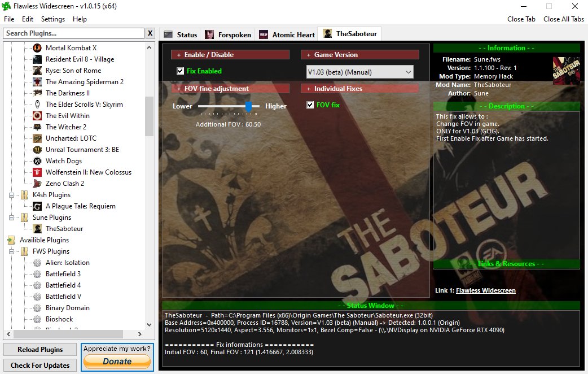Screen dimensions: 588x374
Task: Click the Uncharted: LOTC plugin icon
Action: pos(37,138)
